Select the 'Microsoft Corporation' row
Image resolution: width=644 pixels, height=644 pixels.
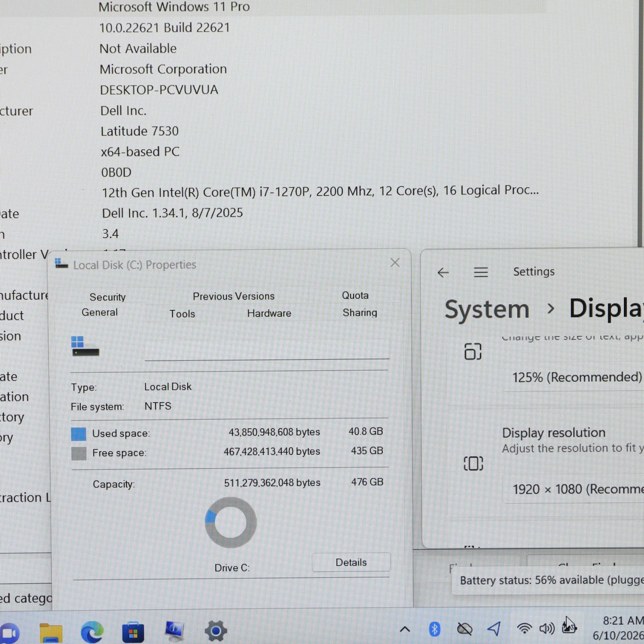(x=163, y=69)
